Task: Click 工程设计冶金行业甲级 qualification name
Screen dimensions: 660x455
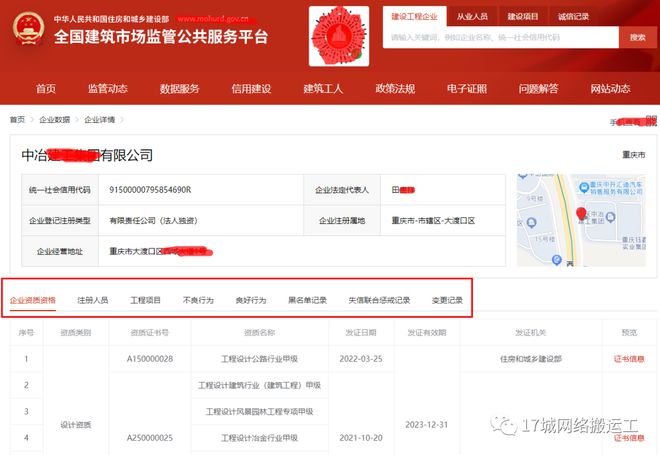Action: point(259,438)
